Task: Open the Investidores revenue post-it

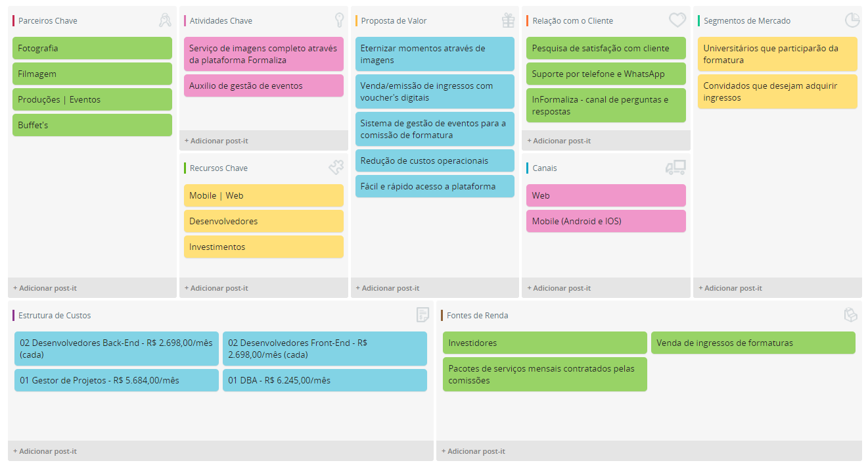Action: (x=545, y=343)
